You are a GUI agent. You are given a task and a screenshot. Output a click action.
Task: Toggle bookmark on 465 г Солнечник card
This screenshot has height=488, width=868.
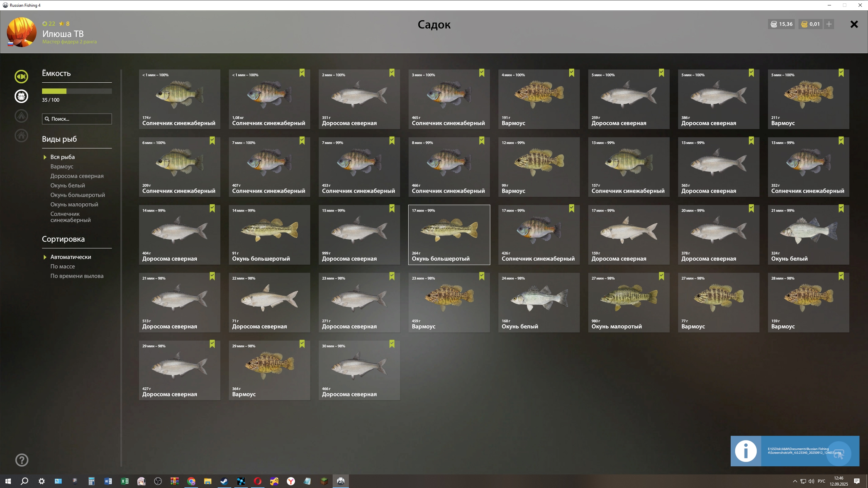481,73
